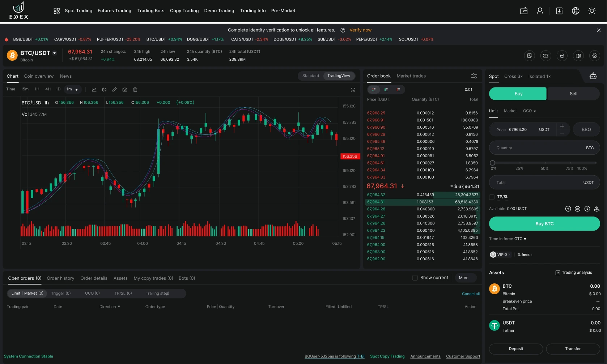
Task: Open the Order history tab
Action: (60, 278)
